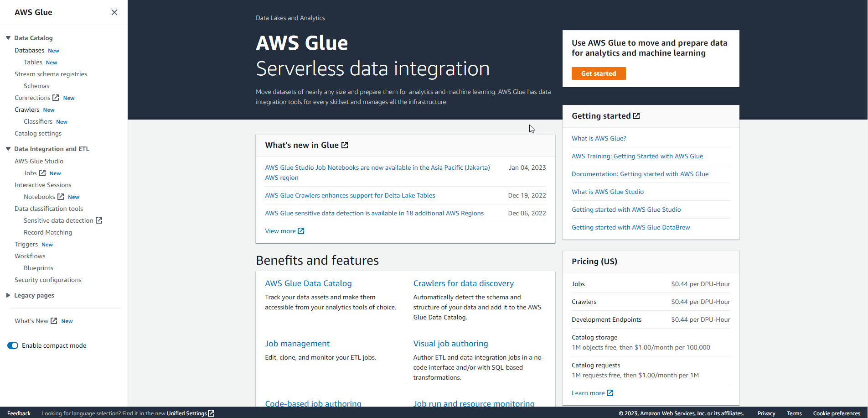This screenshot has width=868, height=418.
Task: Click external link icon beside View more
Action: (x=301, y=231)
